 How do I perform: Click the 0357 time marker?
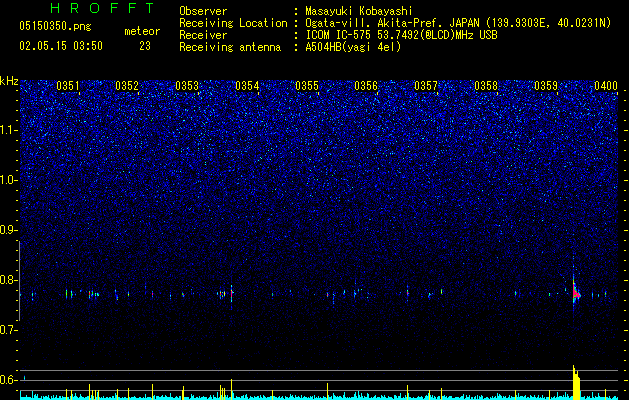coord(426,86)
